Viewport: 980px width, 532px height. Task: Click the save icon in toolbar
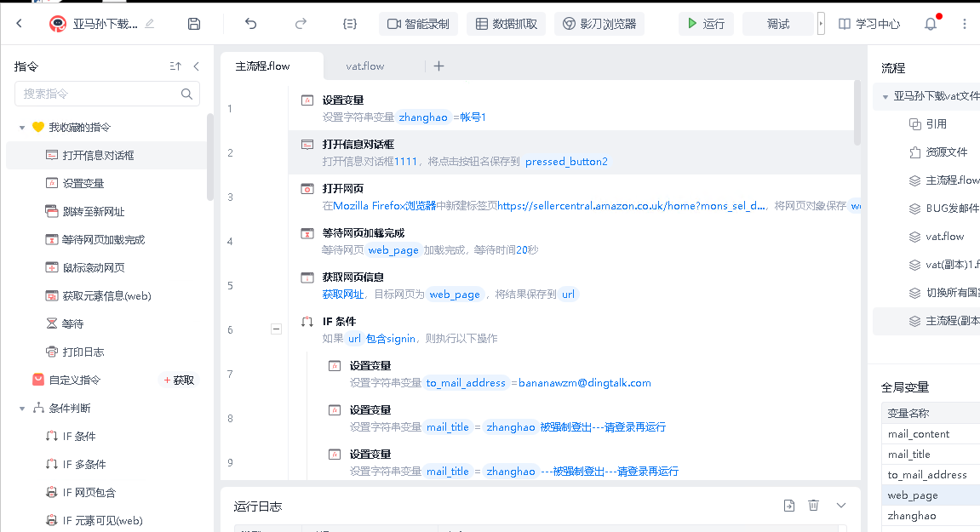(x=194, y=24)
